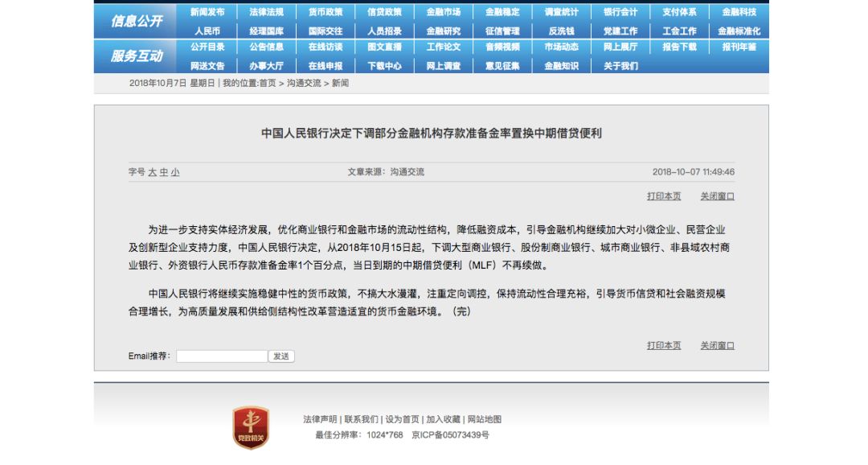868x465 pixels.
Task: Open 网站地图 footer link
Action: [x=485, y=420]
